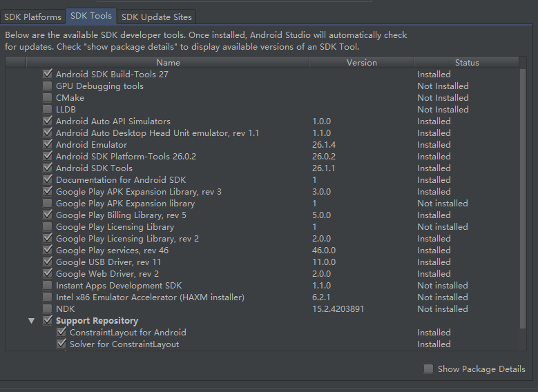Uncheck Android SDK Build-Tools 27
This screenshot has height=392, width=538.
click(x=48, y=74)
